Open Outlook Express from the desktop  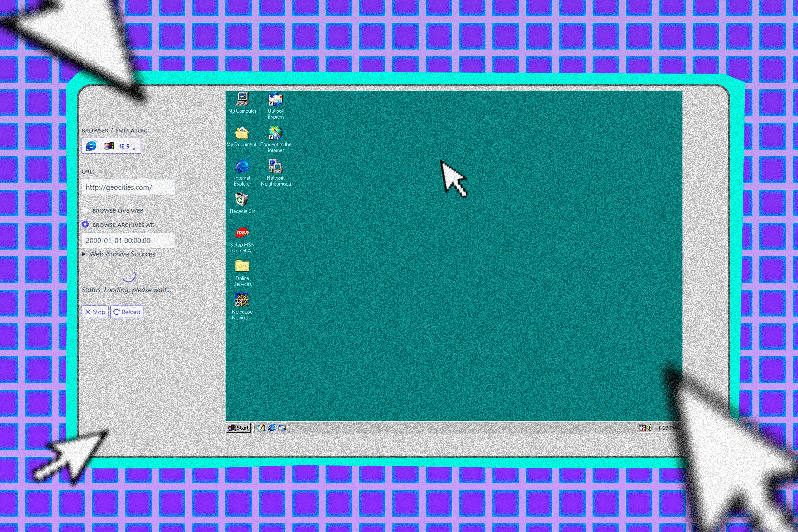coord(276,100)
